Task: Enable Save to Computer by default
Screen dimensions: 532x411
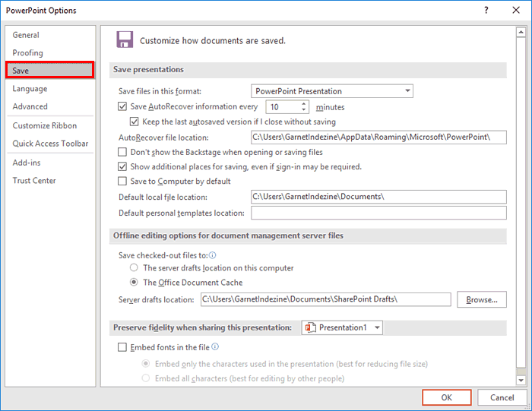Action: tap(122, 181)
